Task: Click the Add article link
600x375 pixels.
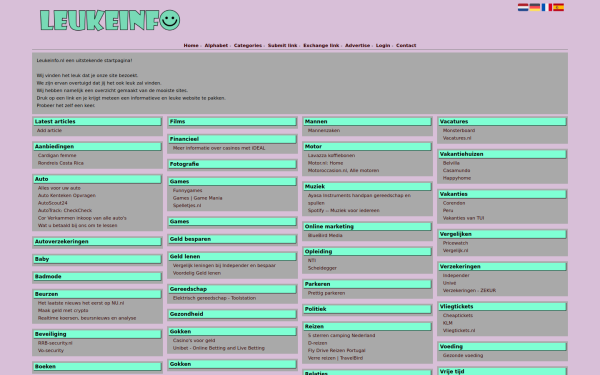Action: pos(49,130)
